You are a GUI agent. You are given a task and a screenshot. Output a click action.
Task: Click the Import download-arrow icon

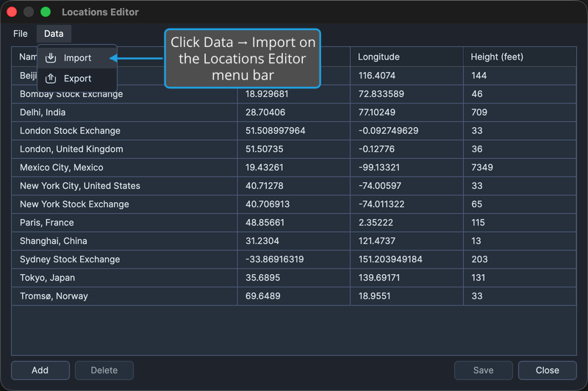51,58
